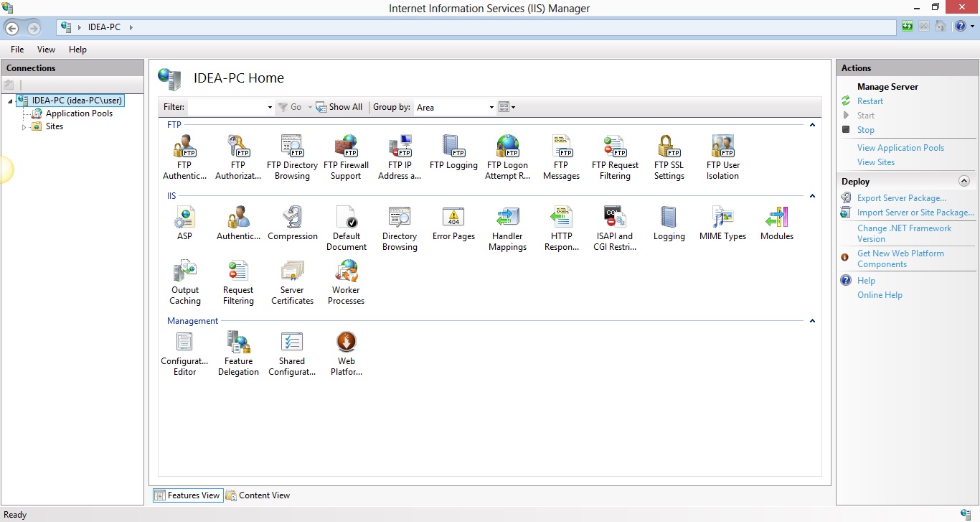Open Server Certificates feature

pyautogui.click(x=292, y=282)
